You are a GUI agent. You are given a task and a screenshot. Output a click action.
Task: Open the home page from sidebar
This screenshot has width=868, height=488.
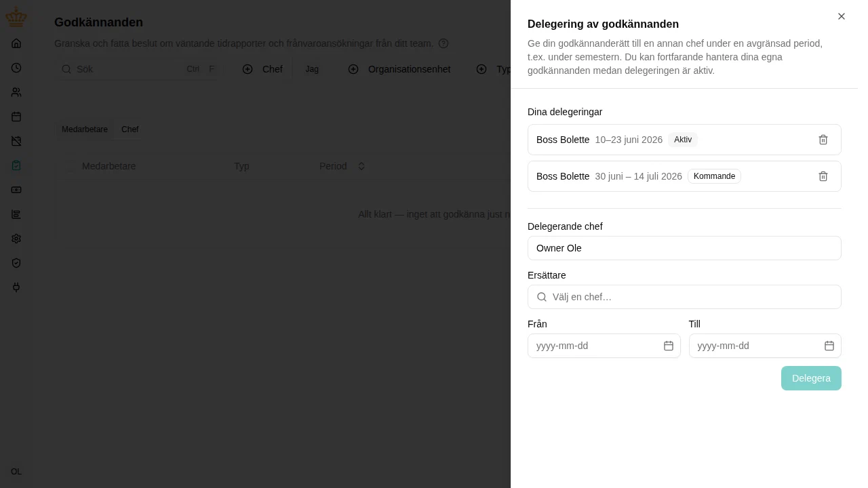(x=16, y=43)
